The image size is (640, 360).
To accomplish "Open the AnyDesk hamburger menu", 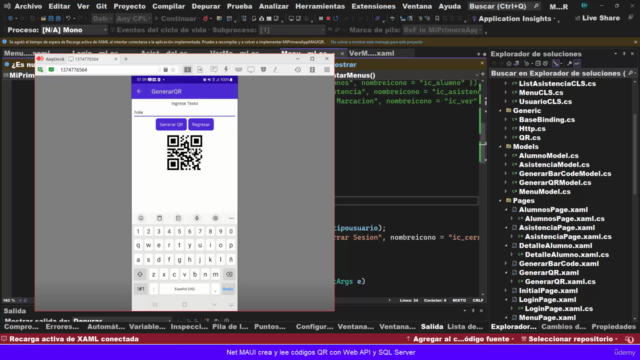I will 327,70.
